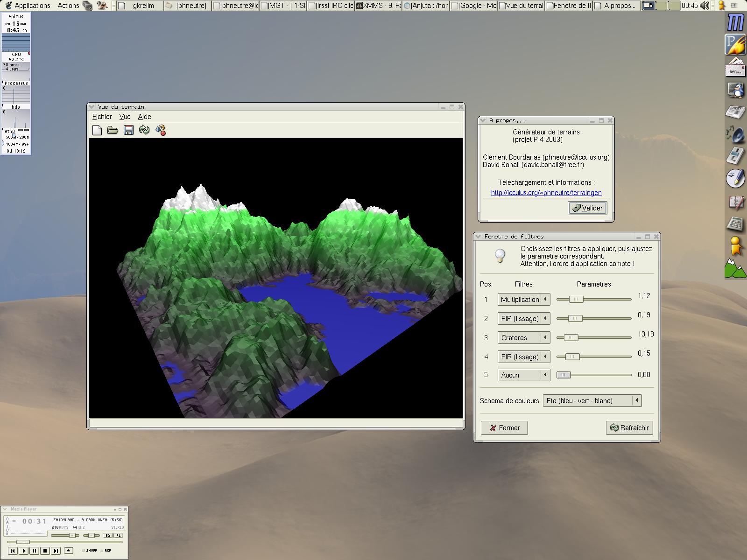Launch the Phoenix browser icon in the dock
Screen dimensions: 747x560
736,44
